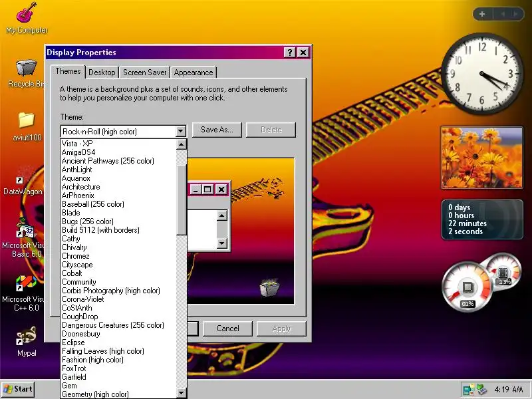Switch to the Desktop tab
Viewport: 532px width, 399px height.
coord(102,72)
